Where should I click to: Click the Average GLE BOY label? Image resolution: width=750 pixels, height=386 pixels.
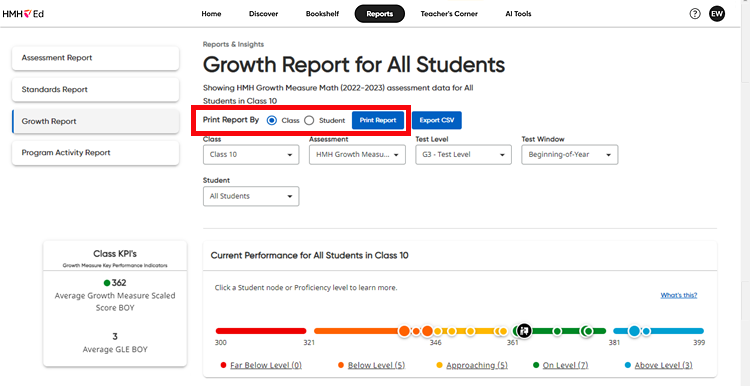[115, 350]
